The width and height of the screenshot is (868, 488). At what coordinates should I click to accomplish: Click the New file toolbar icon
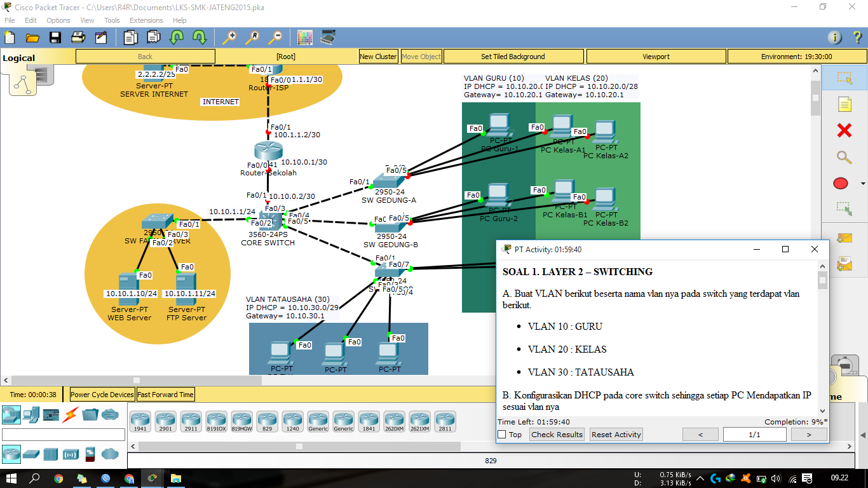point(10,37)
